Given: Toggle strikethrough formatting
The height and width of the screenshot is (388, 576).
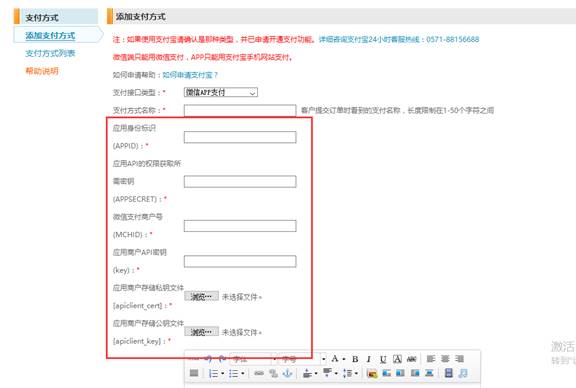Looking at the screenshot, I should tap(411, 359).
